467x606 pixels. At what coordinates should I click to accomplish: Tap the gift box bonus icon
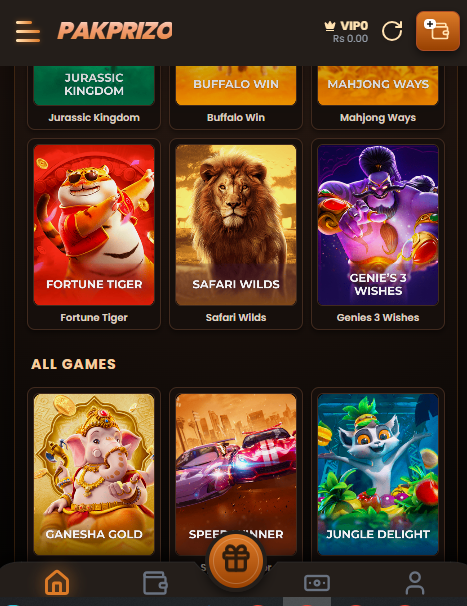236,560
